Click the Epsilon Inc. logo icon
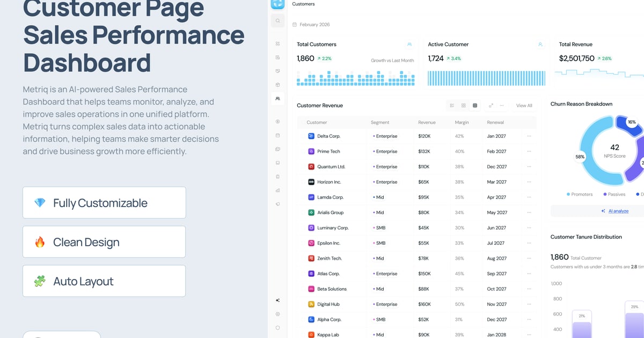644x338 pixels. pyautogui.click(x=311, y=243)
